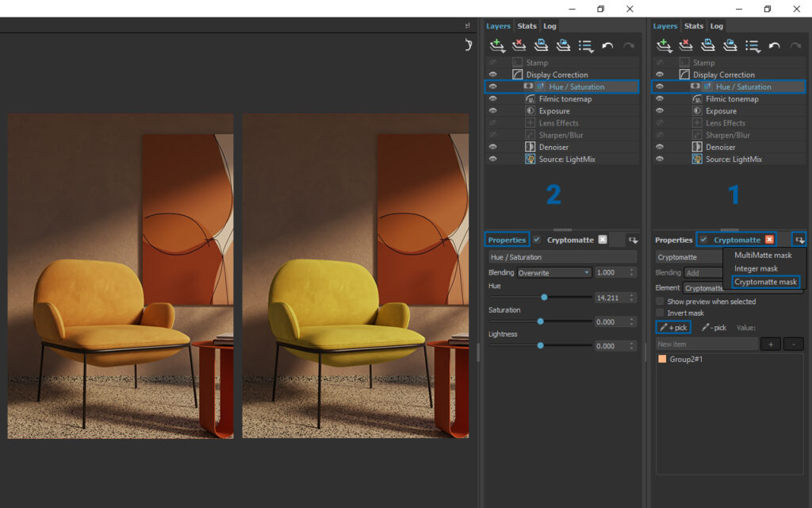Click the Hue slider handle
Screen dimensions: 812x508
[x=544, y=297]
